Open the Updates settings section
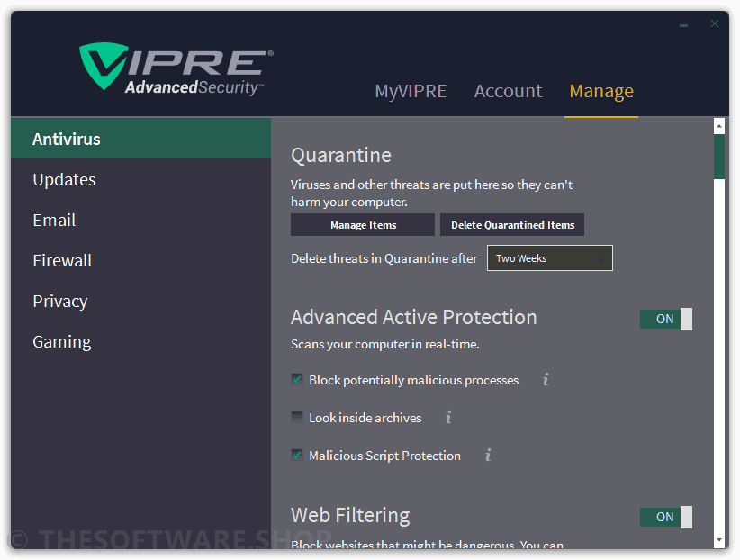 point(141,179)
